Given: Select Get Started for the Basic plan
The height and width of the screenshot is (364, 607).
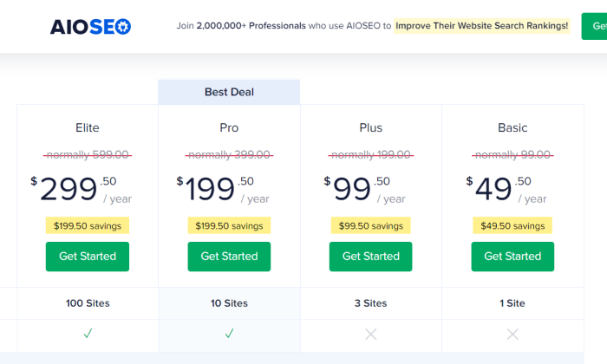Looking at the screenshot, I should 512,257.
